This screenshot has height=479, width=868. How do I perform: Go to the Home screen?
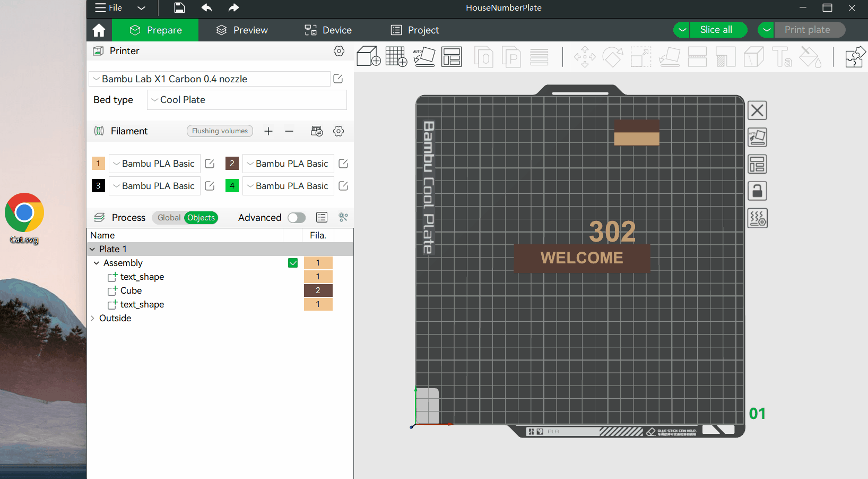click(99, 30)
